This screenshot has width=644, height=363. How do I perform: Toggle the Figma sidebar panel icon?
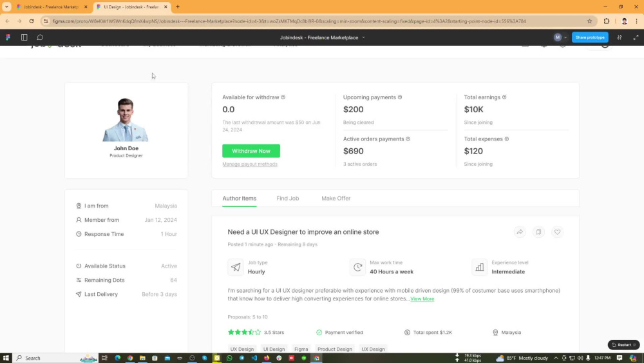pos(24,37)
